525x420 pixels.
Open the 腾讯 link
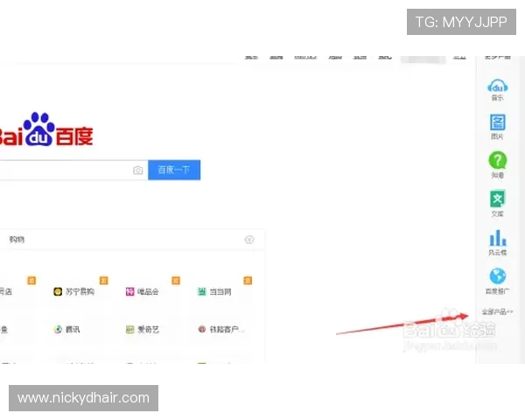coord(67,330)
